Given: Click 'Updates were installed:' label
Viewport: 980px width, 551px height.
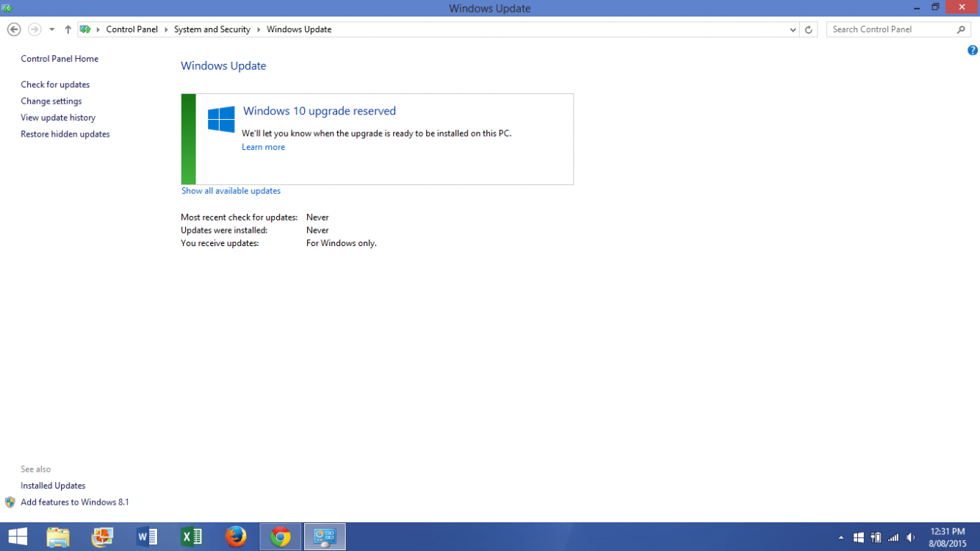Looking at the screenshot, I should point(224,231).
